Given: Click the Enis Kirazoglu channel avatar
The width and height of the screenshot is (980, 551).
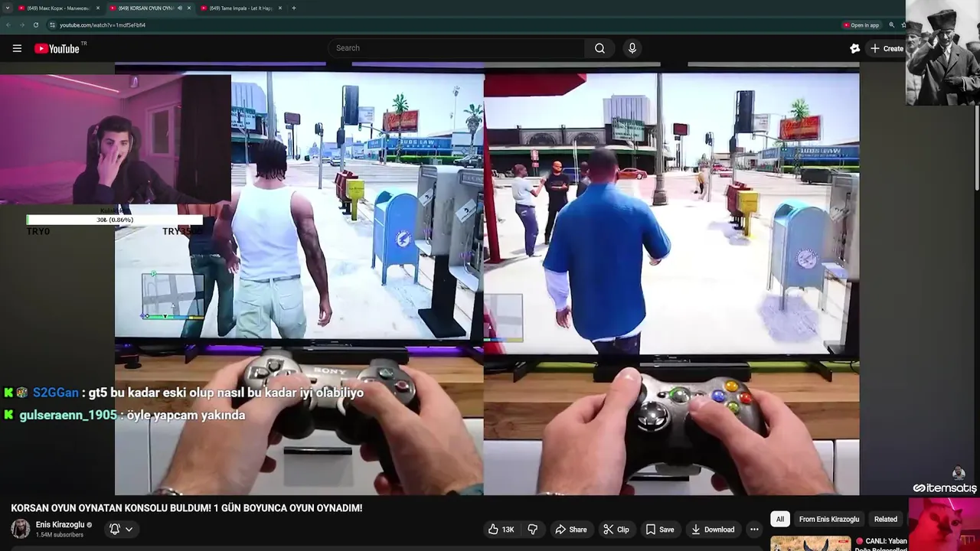Looking at the screenshot, I should pyautogui.click(x=21, y=529).
